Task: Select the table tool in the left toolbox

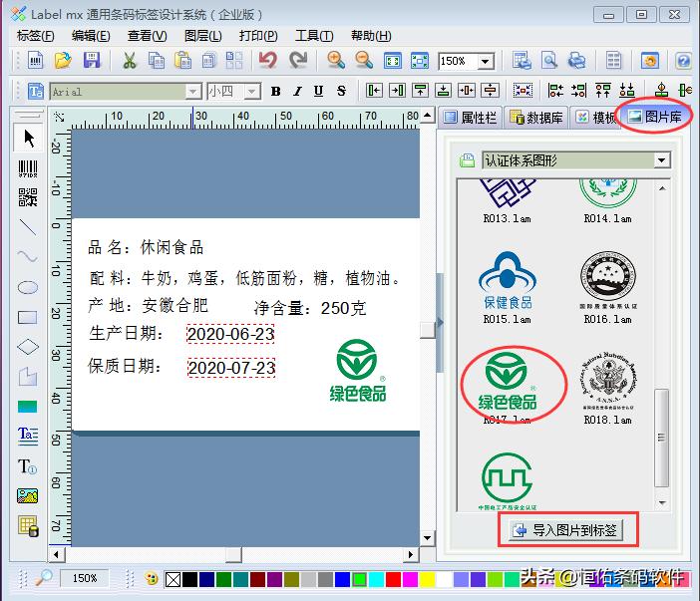Action: point(29,526)
